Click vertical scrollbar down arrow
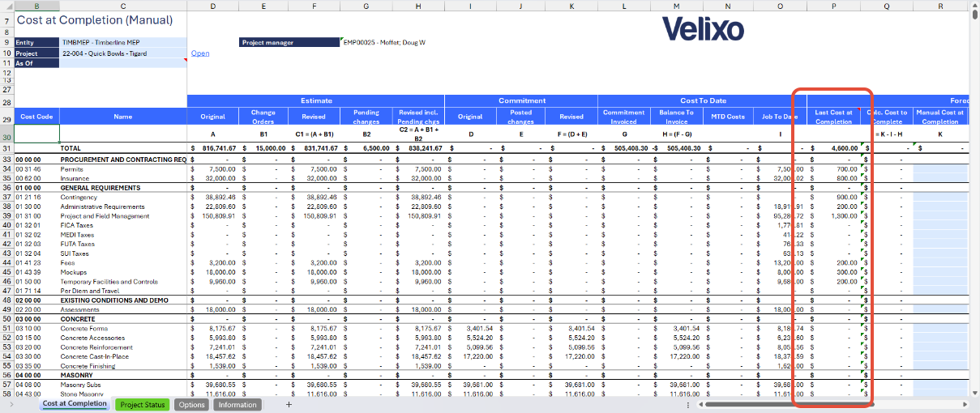Screen dimensions: 980x413 point(974,392)
